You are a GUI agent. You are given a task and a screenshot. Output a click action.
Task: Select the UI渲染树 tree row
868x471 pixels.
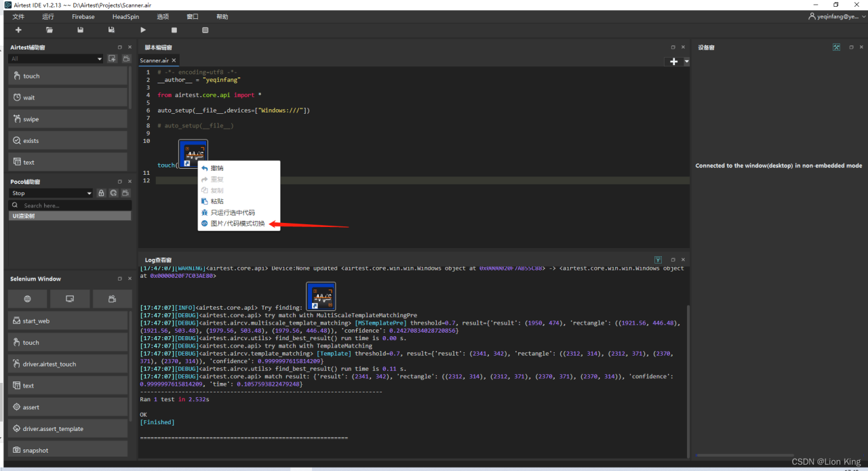70,216
